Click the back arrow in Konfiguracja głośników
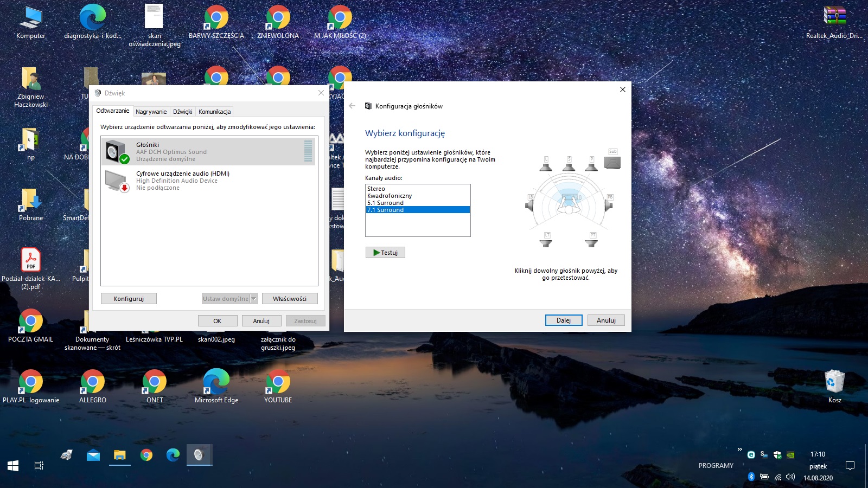 pos(352,106)
